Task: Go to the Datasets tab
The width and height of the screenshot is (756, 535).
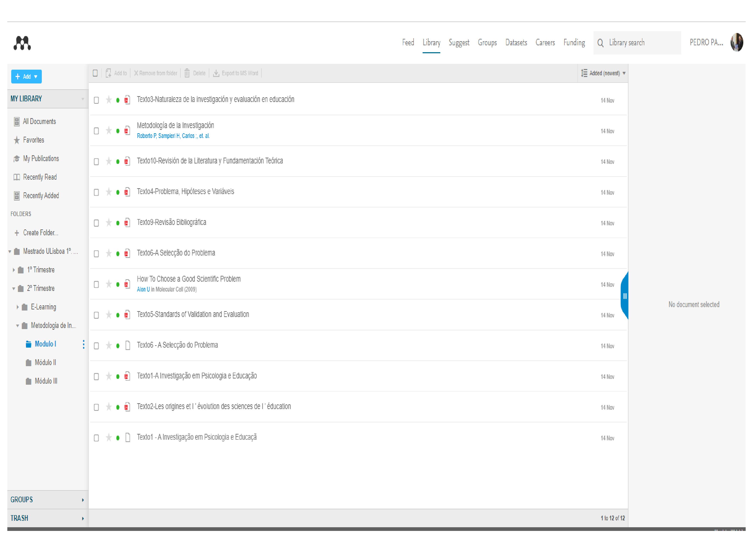Action: click(x=516, y=43)
